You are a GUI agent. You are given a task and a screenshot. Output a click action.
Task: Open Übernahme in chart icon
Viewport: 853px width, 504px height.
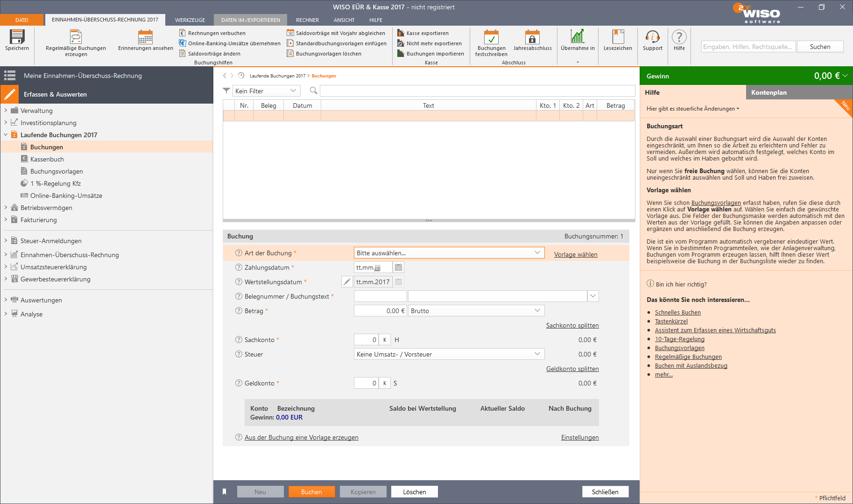coord(578,37)
